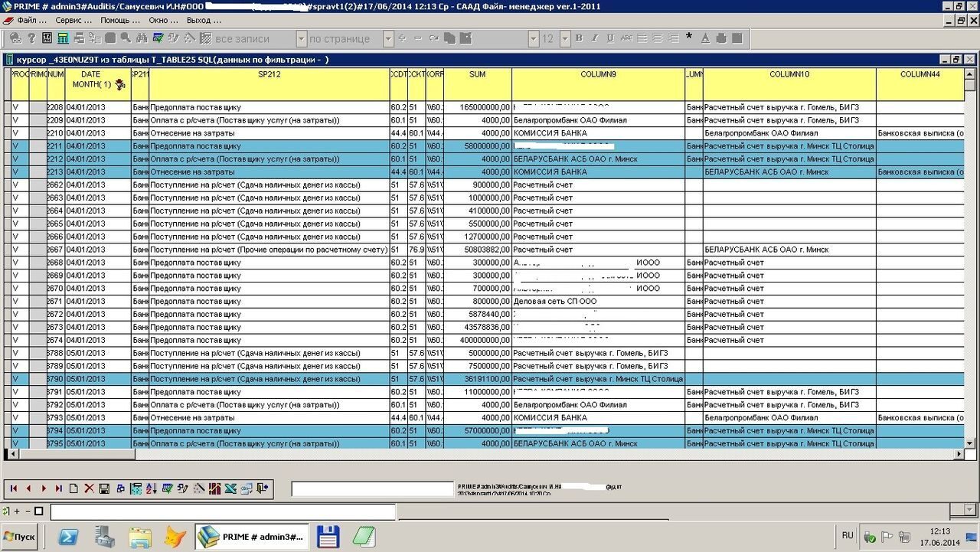Toggle underline formatting
Viewport: 980px width, 552px height.
pos(610,38)
